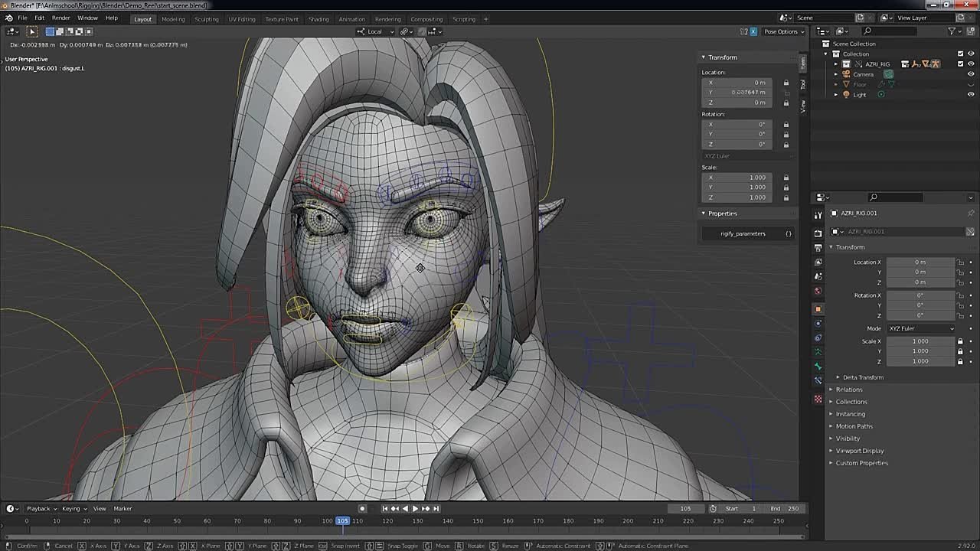Select the Material Properties checkered sphere icon
The width and height of the screenshot is (980, 551).
(x=818, y=399)
